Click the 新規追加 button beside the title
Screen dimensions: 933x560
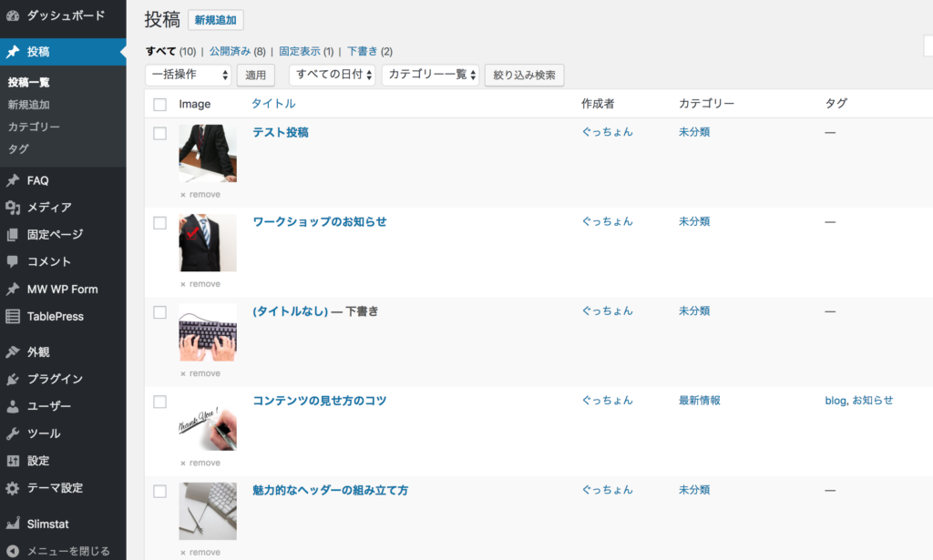215,20
